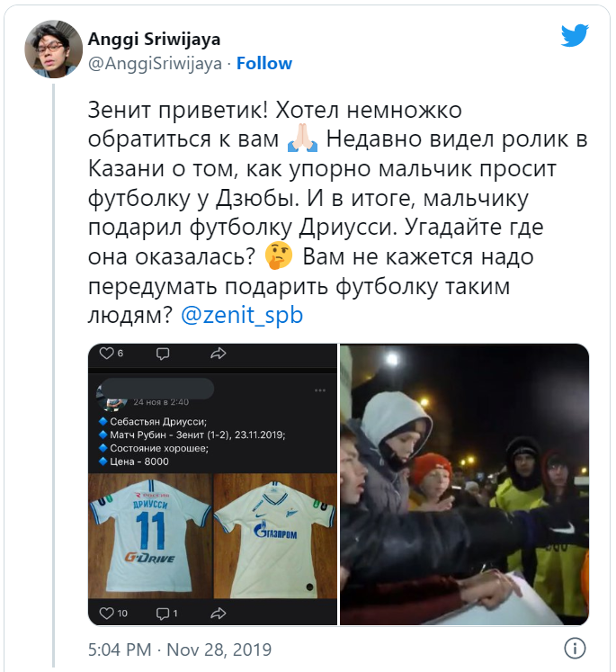Open the Gazprom jersey front photo

[275, 536]
